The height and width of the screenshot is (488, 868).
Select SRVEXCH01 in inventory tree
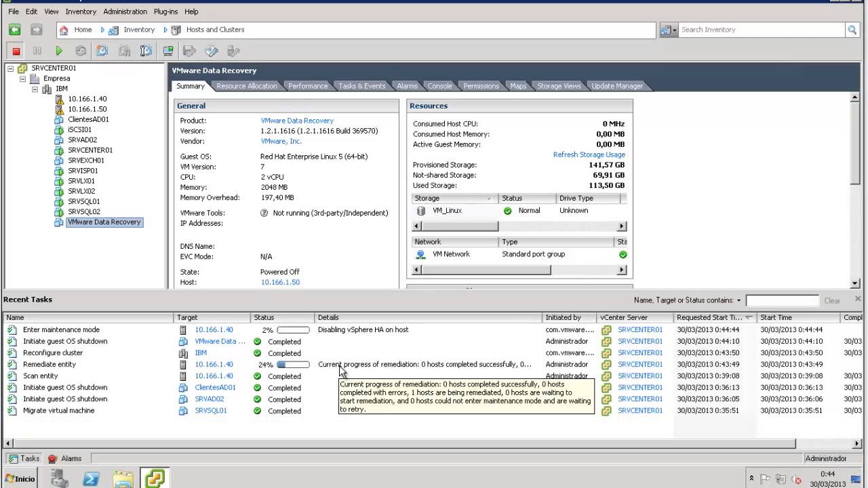point(86,161)
